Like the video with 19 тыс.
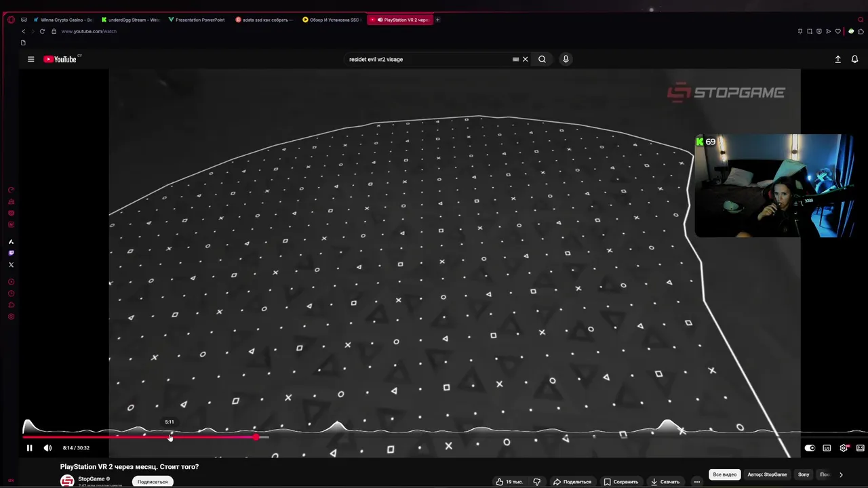 [509, 482]
